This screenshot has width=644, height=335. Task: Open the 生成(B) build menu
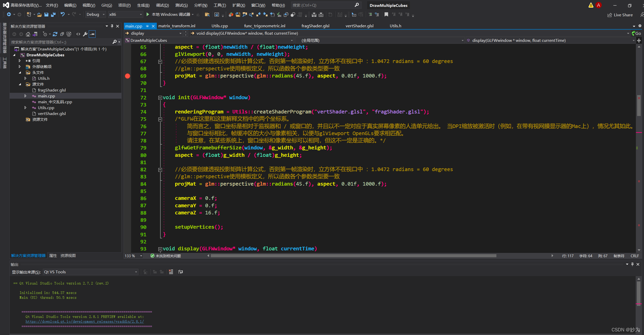click(x=143, y=5)
